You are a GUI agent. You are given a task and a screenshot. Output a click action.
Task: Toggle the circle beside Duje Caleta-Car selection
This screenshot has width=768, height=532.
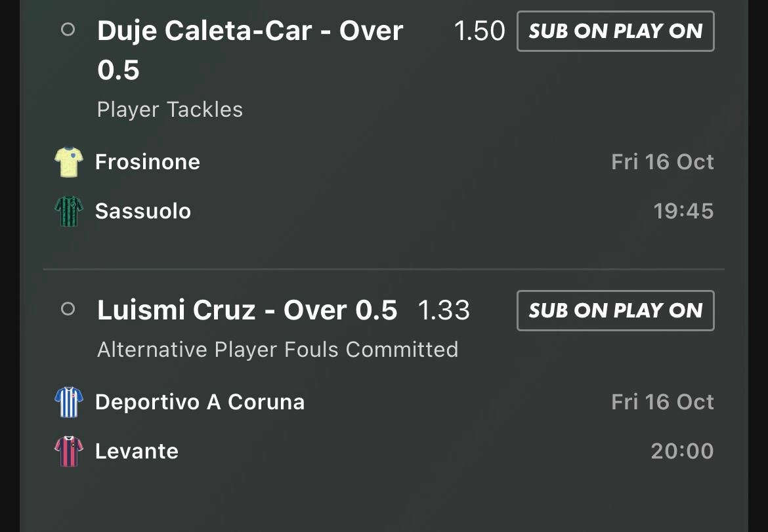tap(68, 30)
